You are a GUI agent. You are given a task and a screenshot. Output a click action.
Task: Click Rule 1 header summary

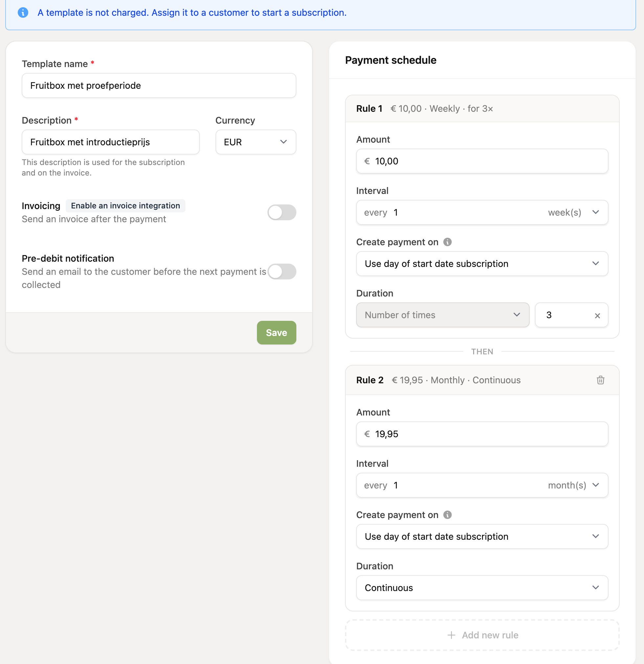(442, 108)
